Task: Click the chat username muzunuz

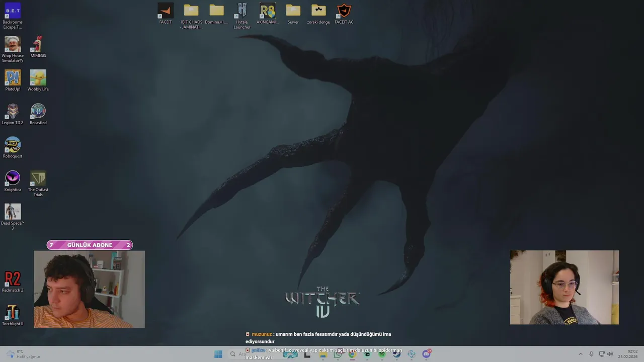Action: pyautogui.click(x=262, y=334)
